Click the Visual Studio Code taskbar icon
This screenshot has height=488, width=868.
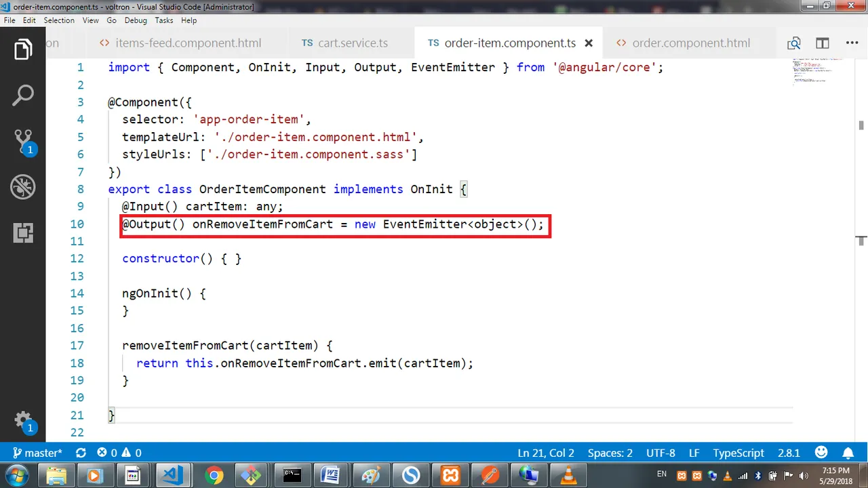(x=173, y=476)
